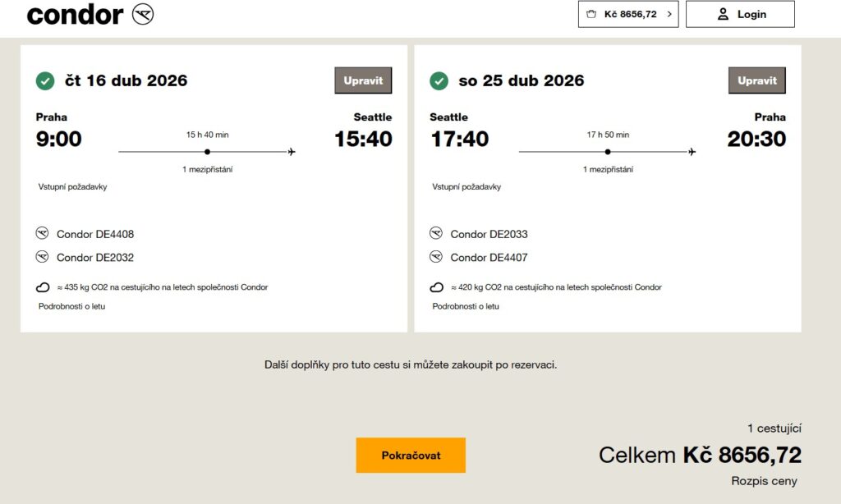This screenshot has height=504, width=841.
Task: Click Condor icon next to DE4408
Action: click(43, 234)
